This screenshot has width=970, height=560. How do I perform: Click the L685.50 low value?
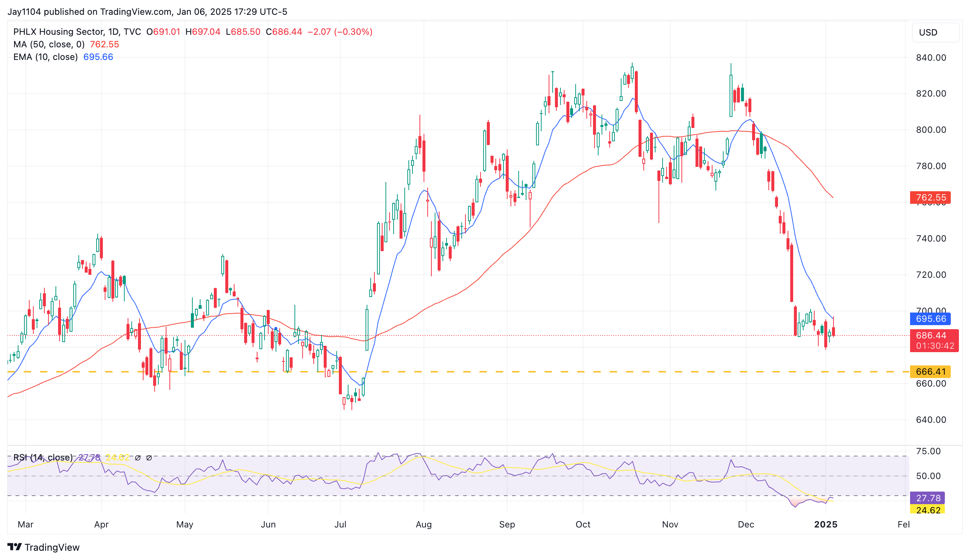point(243,31)
